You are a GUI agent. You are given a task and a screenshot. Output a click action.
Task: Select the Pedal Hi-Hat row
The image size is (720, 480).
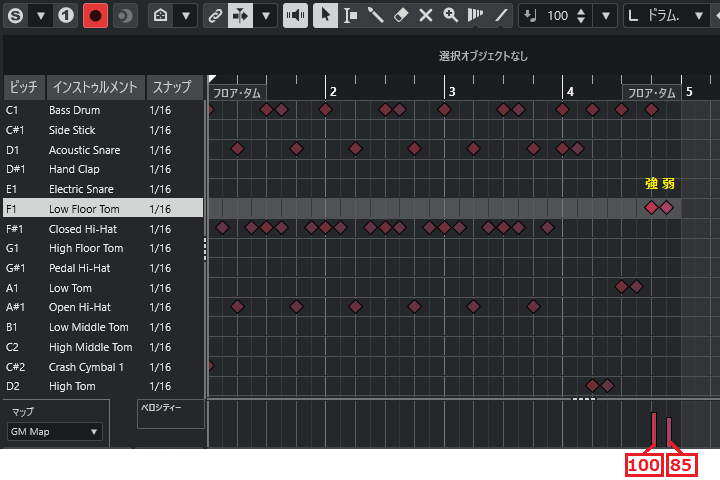pyautogui.click(x=103, y=268)
